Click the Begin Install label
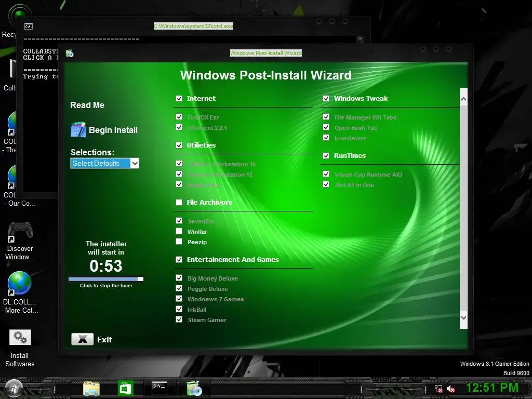The image size is (532, 399). tap(113, 130)
